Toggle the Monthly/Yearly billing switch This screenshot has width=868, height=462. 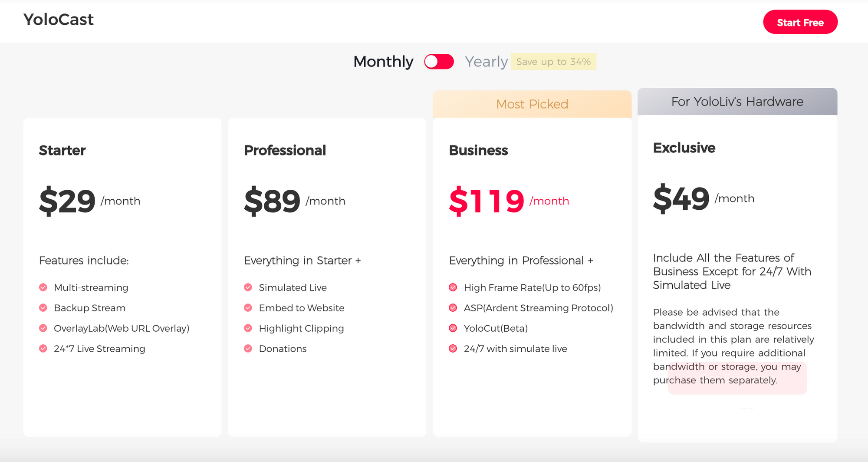click(x=439, y=62)
